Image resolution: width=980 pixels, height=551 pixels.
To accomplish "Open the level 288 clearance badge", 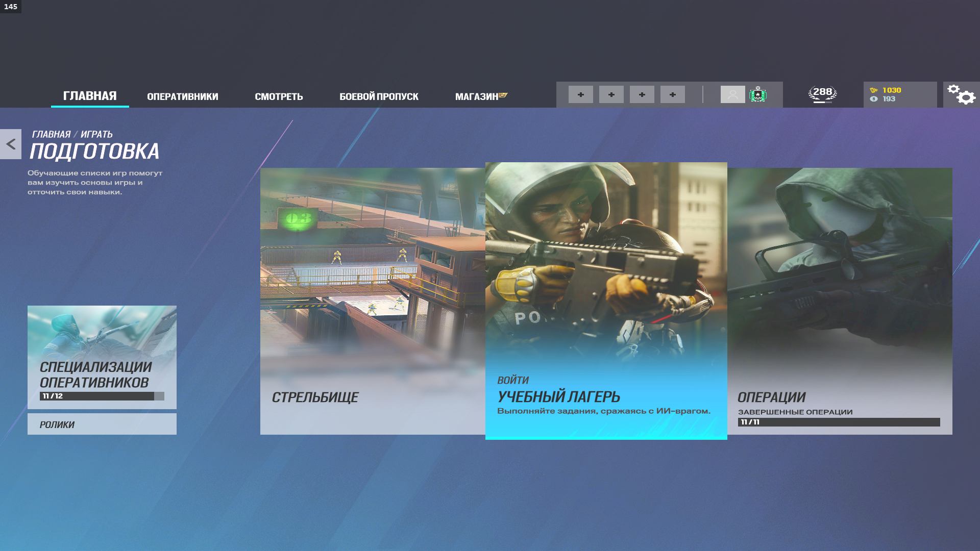I will click(x=823, y=94).
